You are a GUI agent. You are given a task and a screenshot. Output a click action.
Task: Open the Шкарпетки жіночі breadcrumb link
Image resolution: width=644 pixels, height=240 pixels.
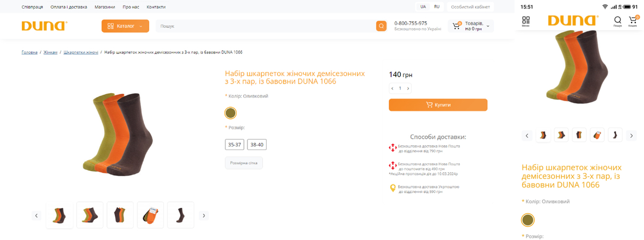coord(80,52)
